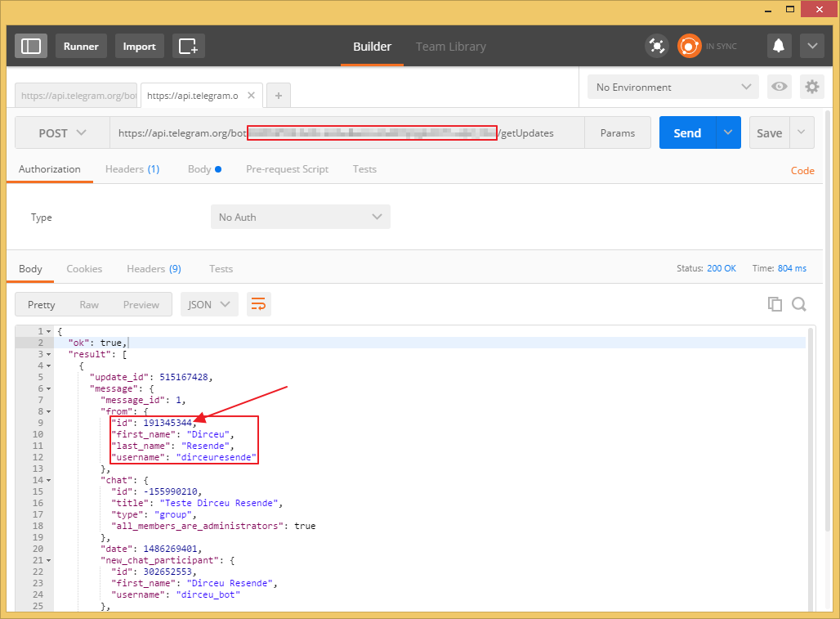Open the response Headers (9) tab
Image resolution: width=840 pixels, height=619 pixels.
(x=154, y=269)
